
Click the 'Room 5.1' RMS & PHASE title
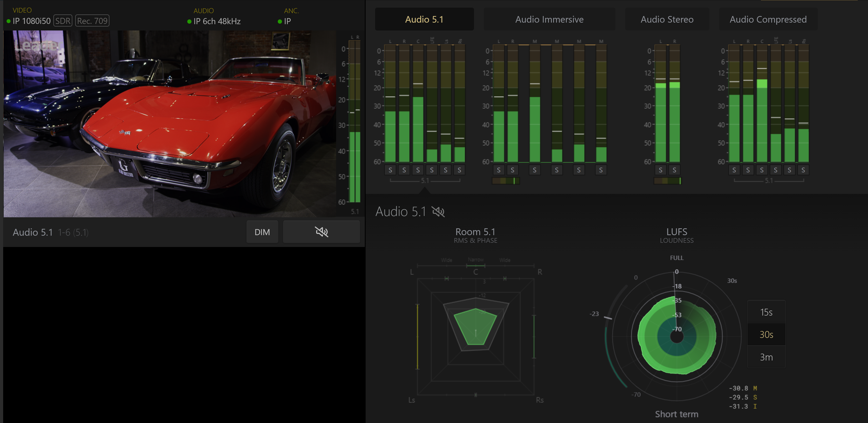[x=475, y=231]
